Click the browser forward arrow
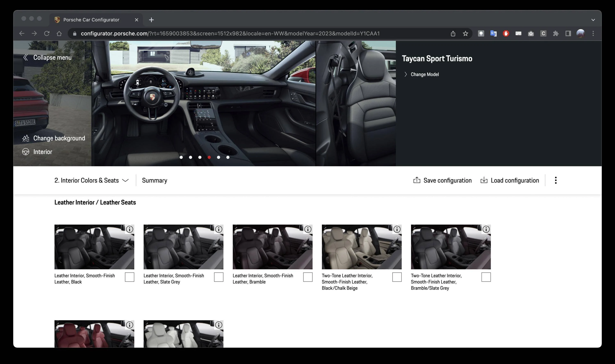This screenshot has height=364, width=615. (34, 33)
